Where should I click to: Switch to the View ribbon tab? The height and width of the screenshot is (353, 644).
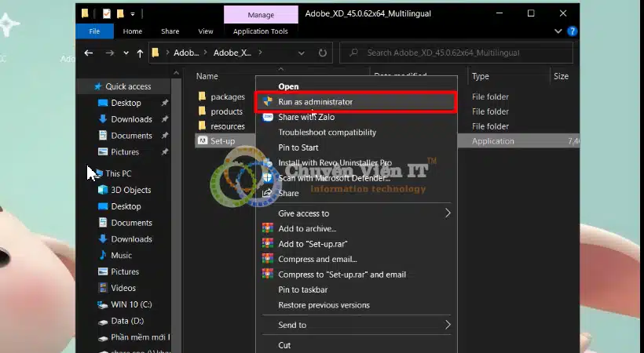[205, 31]
